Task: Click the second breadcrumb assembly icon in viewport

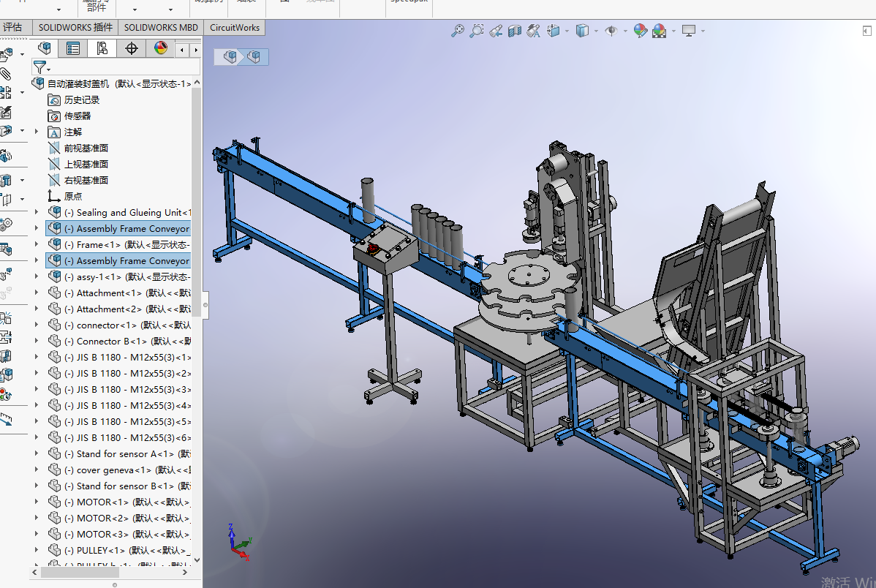Action: click(254, 56)
